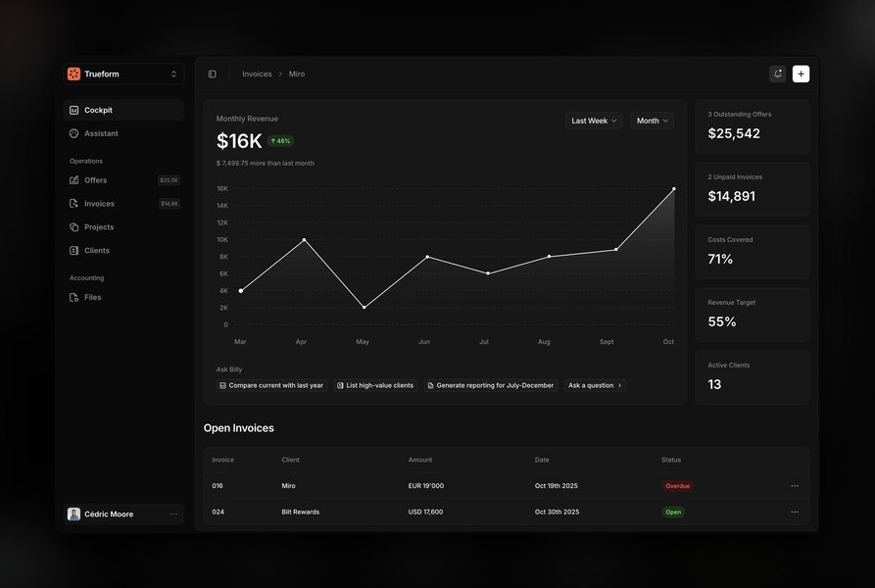Click the Open status badge
Image resolution: width=875 pixels, height=588 pixels.
point(673,513)
